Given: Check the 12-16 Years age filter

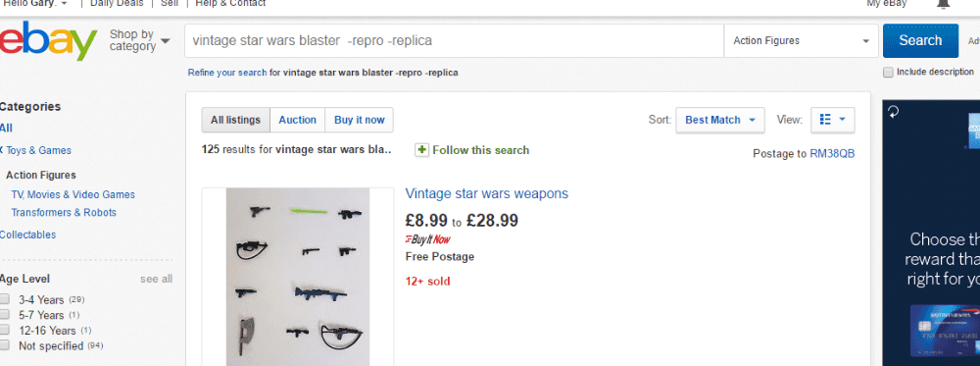Looking at the screenshot, I should coord(5,330).
